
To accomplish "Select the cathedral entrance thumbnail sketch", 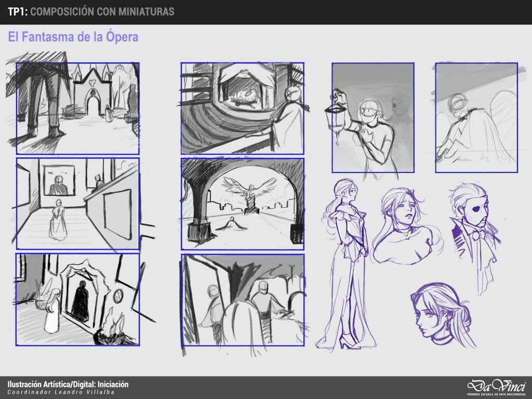I will pos(77,108).
